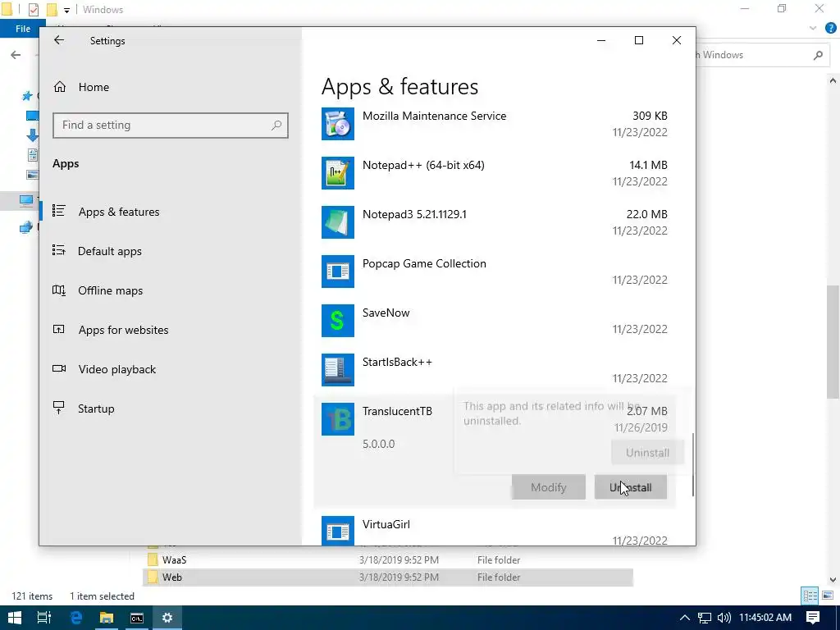The width and height of the screenshot is (840, 630).
Task: Click File Explorer search box
Action: coord(761,55)
